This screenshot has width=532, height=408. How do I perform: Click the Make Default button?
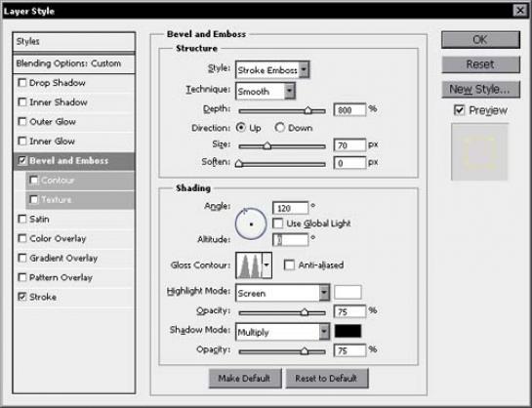(245, 378)
